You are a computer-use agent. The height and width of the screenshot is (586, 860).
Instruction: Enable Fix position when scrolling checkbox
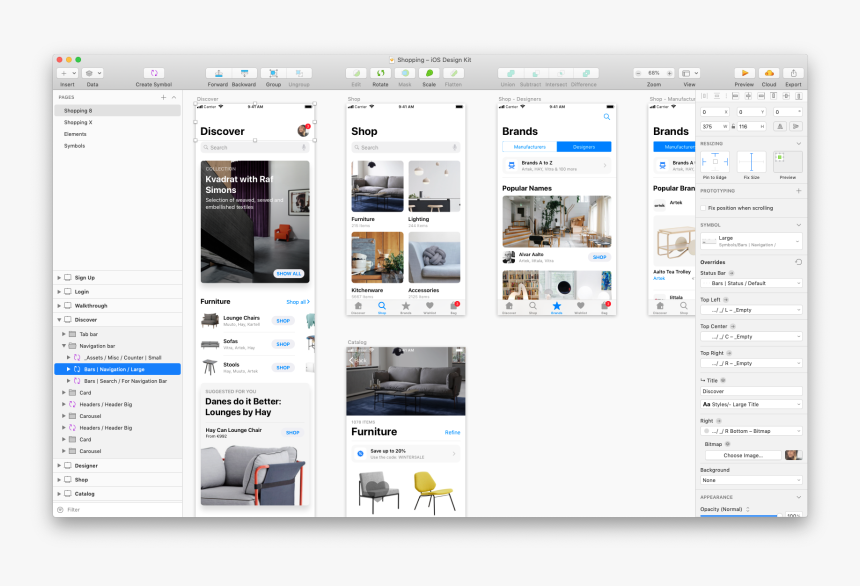tap(703, 208)
